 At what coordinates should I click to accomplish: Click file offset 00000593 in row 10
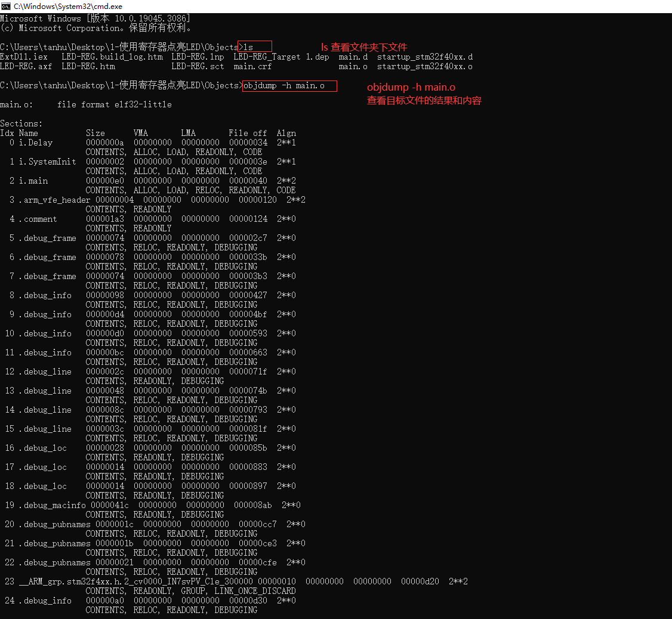[x=248, y=334]
